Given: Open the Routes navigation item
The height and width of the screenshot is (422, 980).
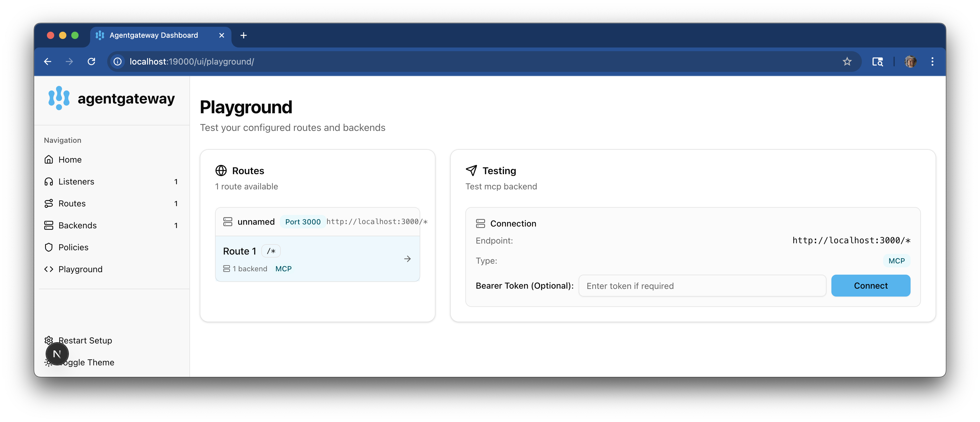Looking at the screenshot, I should coord(111,204).
